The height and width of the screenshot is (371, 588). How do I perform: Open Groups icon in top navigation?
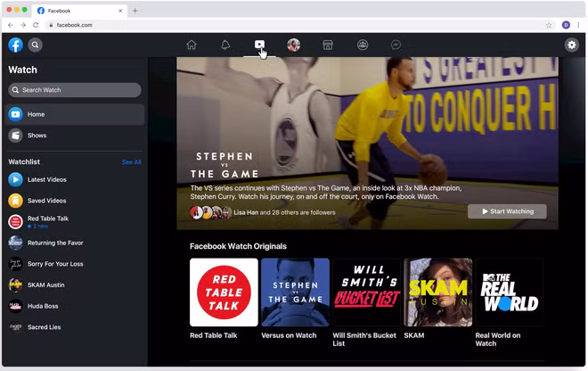tap(363, 45)
